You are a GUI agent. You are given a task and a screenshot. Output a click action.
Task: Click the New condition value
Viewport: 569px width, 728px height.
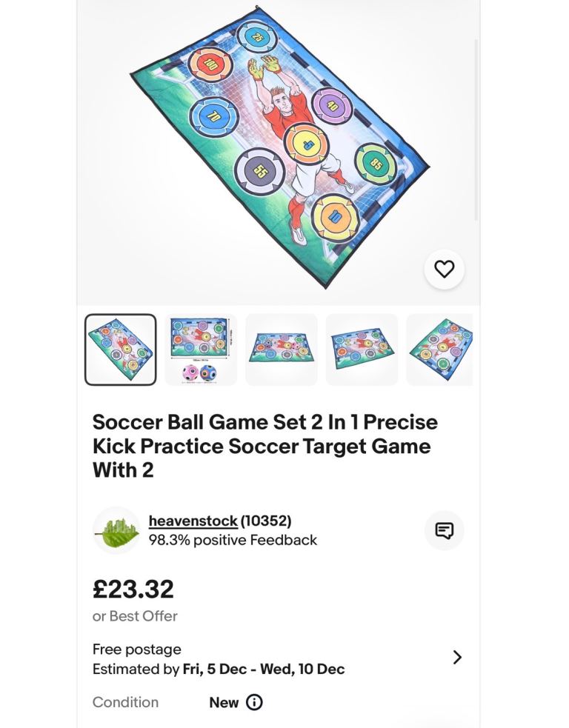(223, 702)
